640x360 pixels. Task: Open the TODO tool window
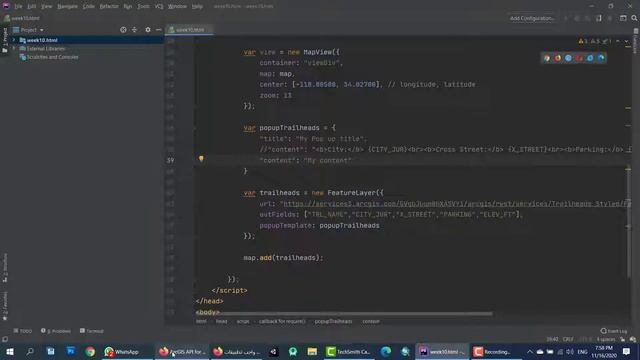pyautogui.click(x=22, y=331)
